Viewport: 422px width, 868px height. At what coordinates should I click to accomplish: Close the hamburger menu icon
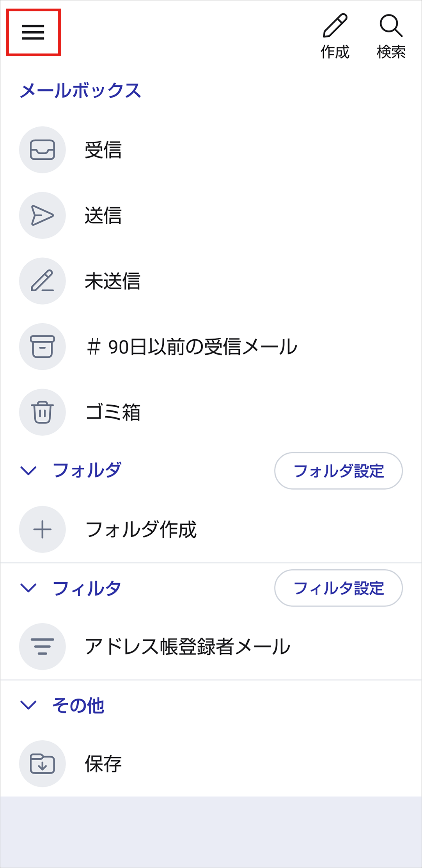click(x=33, y=32)
